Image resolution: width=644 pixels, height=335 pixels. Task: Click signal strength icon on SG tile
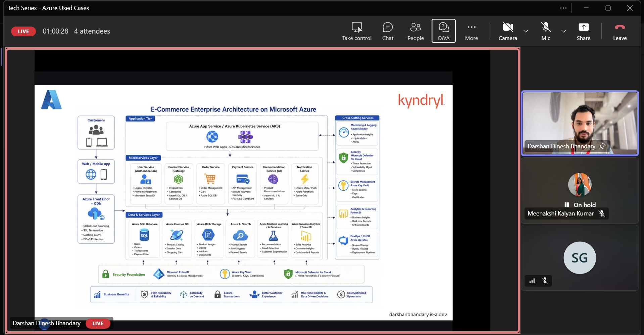pyautogui.click(x=532, y=281)
